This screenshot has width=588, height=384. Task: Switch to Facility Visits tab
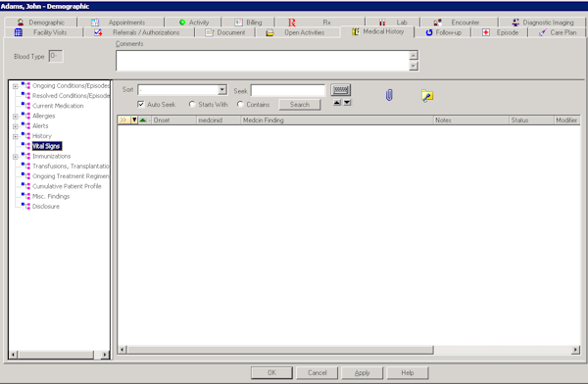[43, 32]
